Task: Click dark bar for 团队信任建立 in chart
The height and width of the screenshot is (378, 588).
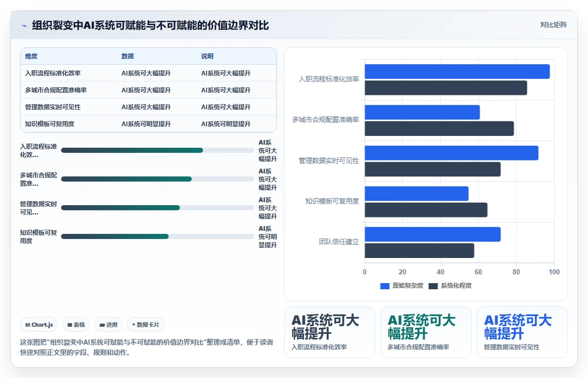Action: 419,250
